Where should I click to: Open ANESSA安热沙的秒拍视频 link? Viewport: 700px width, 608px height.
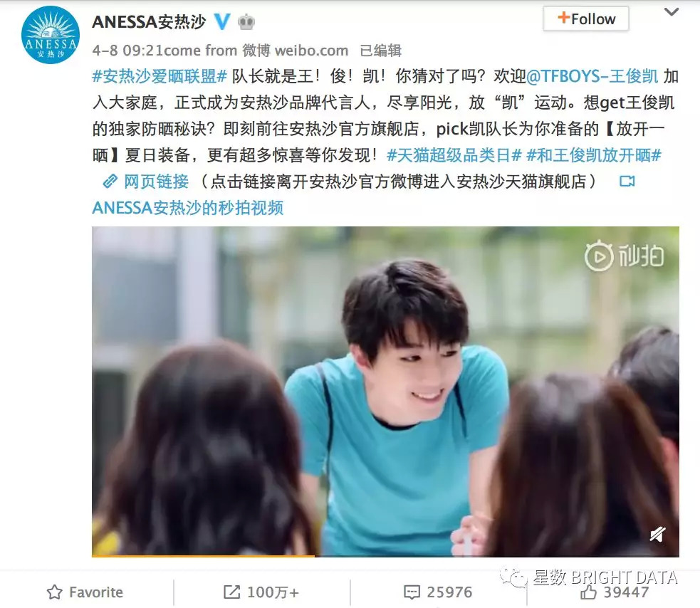[x=188, y=208]
